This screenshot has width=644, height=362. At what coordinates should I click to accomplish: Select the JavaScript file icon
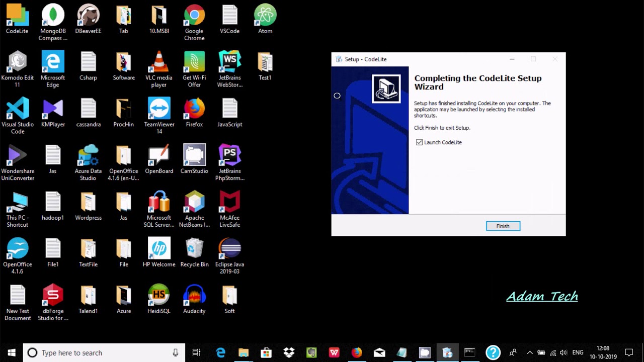pos(230,113)
